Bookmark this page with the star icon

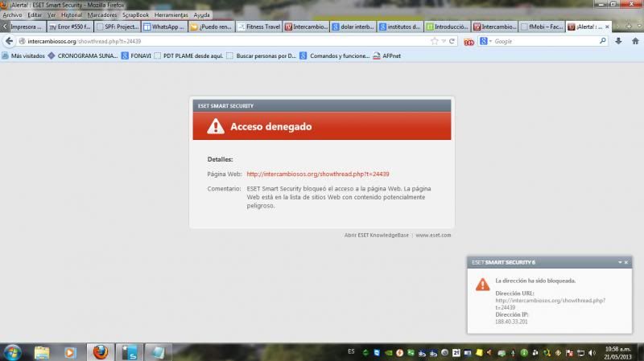coord(434,41)
